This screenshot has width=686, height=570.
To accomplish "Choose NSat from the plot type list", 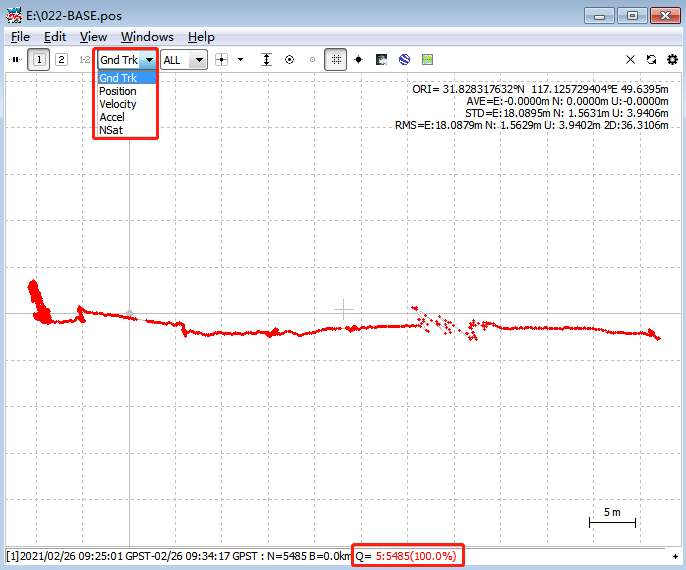I will point(127,130).
